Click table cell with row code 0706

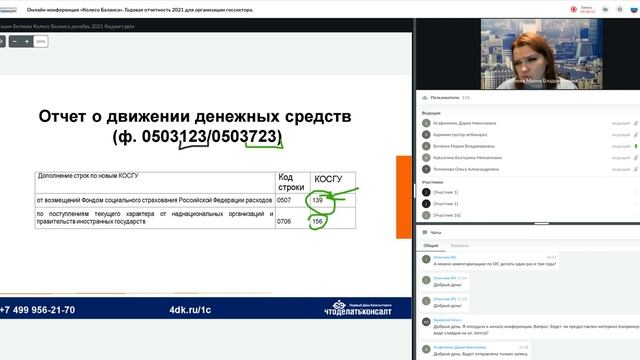click(293, 218)
